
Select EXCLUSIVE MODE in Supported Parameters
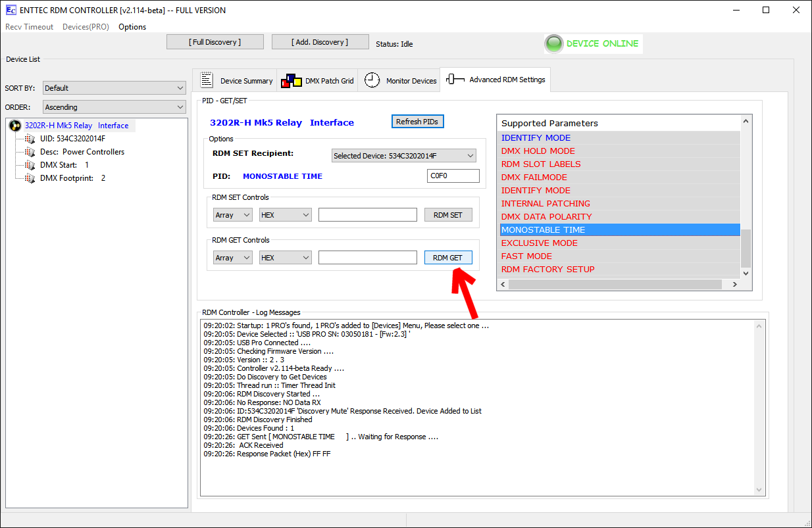540,243
